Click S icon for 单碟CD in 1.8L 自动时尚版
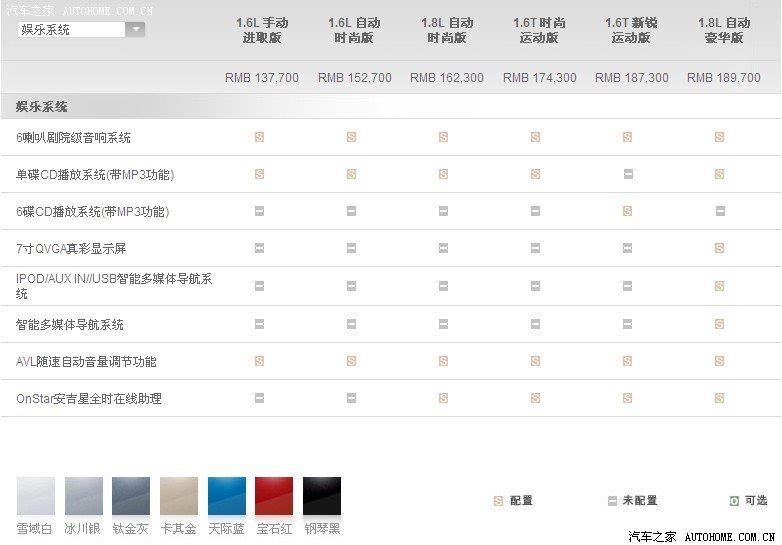The image size is (782, 545). click(443, 174)
